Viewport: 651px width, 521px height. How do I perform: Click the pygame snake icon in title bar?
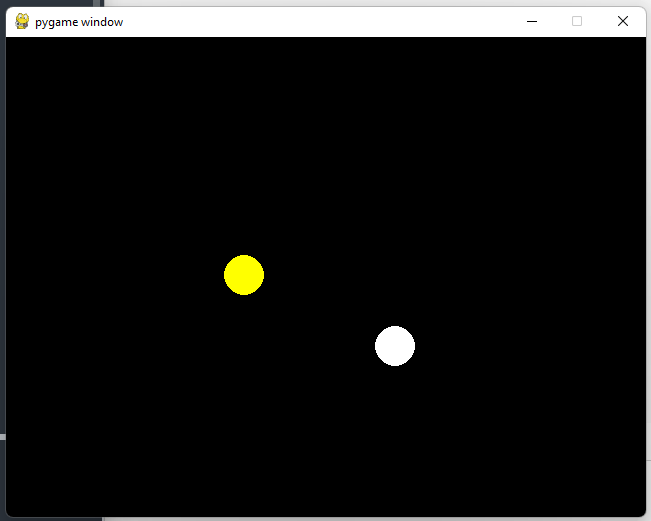tap(22, 21)
